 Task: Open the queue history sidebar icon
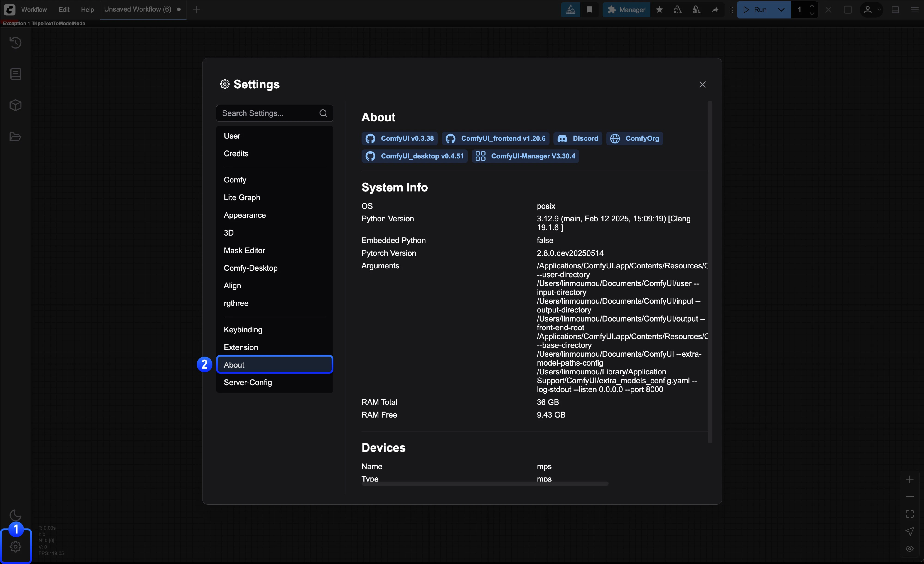click(x=15, y=42)
